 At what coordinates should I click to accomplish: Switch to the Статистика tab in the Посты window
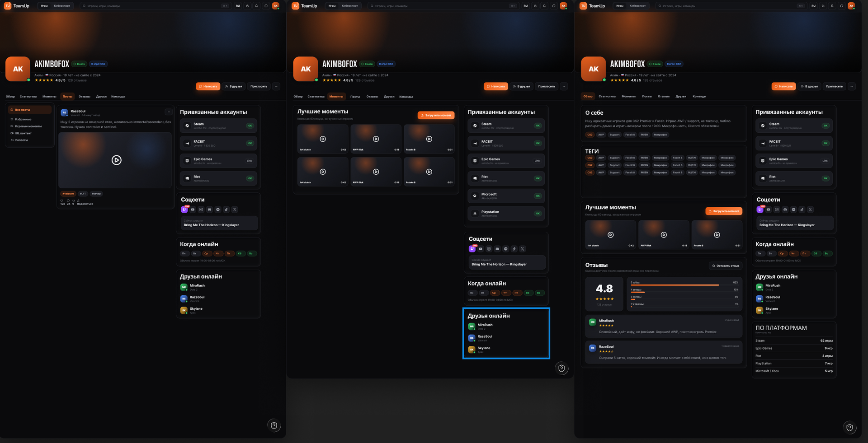(28, 97)
